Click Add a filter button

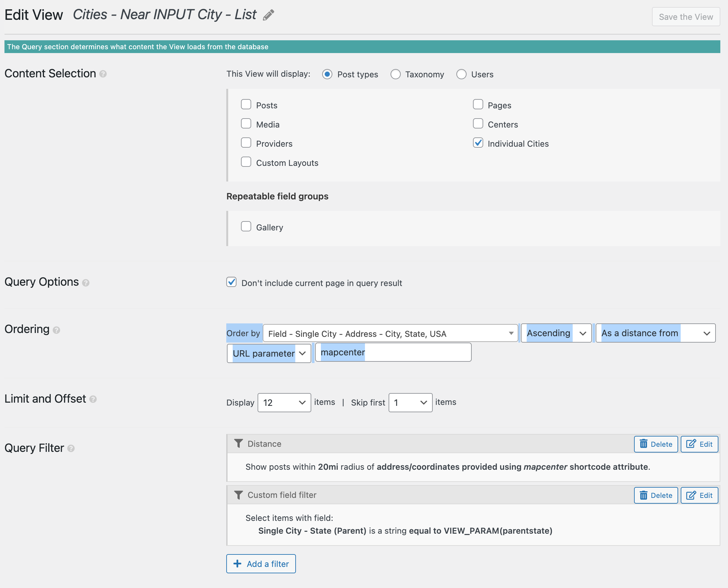click(x=261, y=564)
